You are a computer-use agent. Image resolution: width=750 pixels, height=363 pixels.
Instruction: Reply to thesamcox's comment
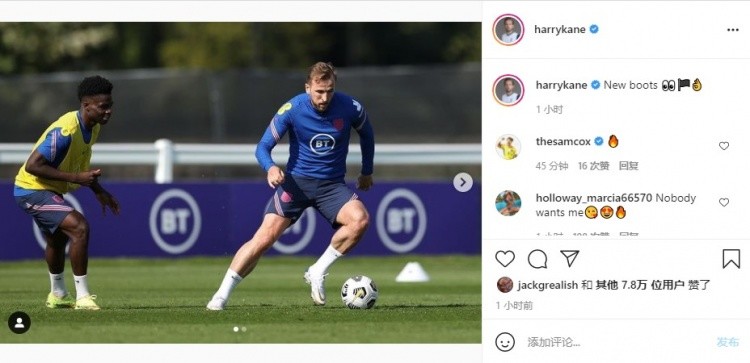(629, 166)
